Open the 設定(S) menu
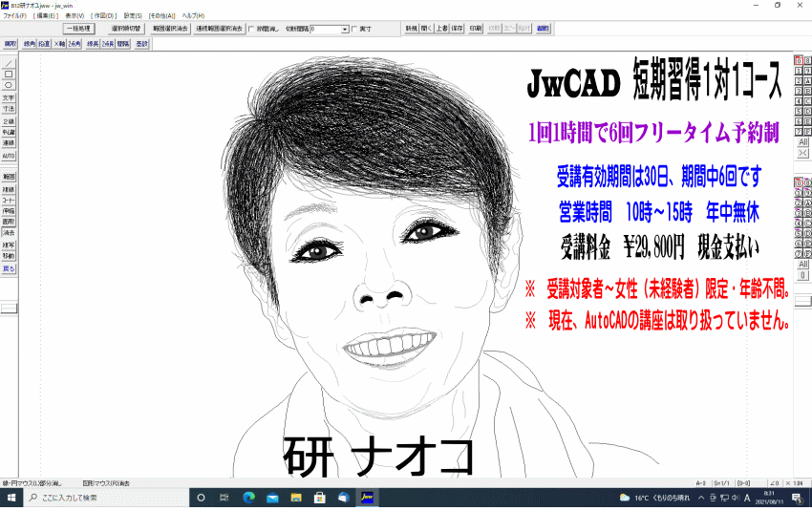The image size is (812, 511). pos(133,15)
